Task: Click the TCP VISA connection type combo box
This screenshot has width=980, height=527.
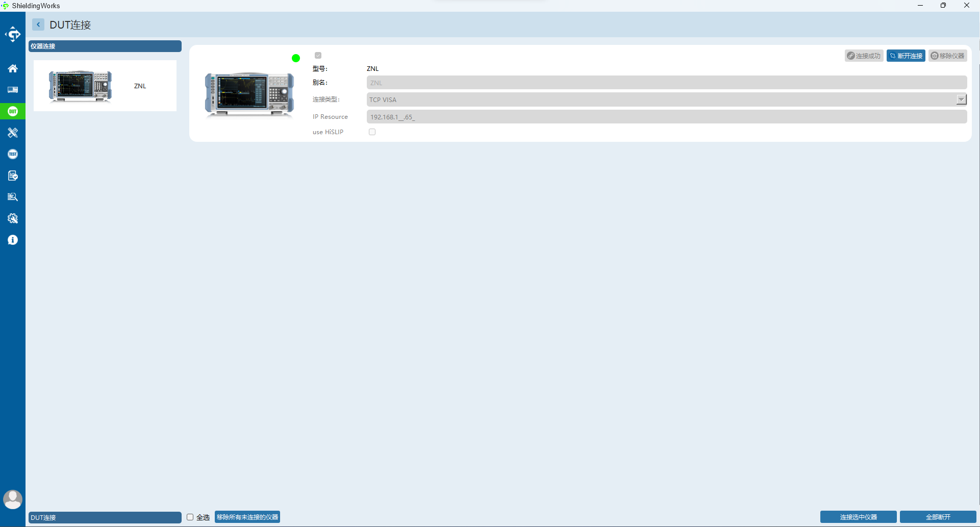Action: point(666,99)
